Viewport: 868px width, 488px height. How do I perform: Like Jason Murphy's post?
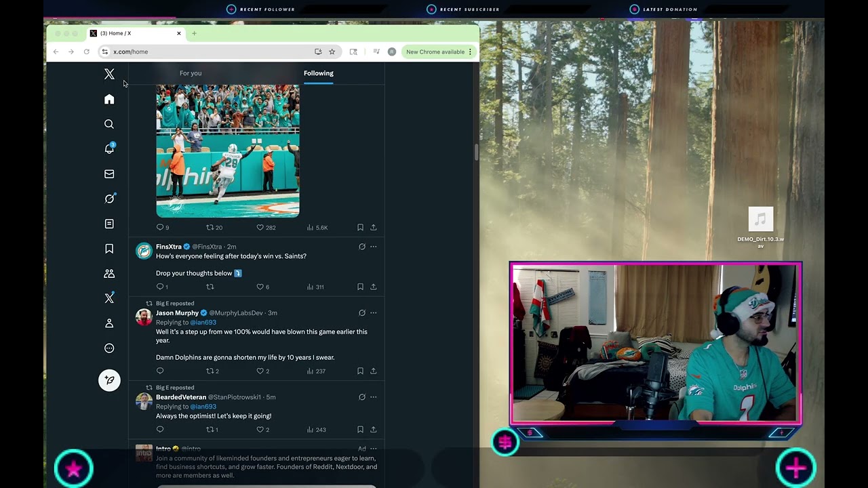262,371
